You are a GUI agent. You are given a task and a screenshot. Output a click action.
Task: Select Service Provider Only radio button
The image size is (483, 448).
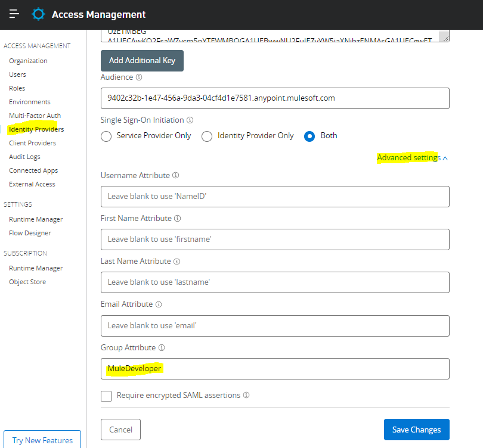(x=106, y=136)
